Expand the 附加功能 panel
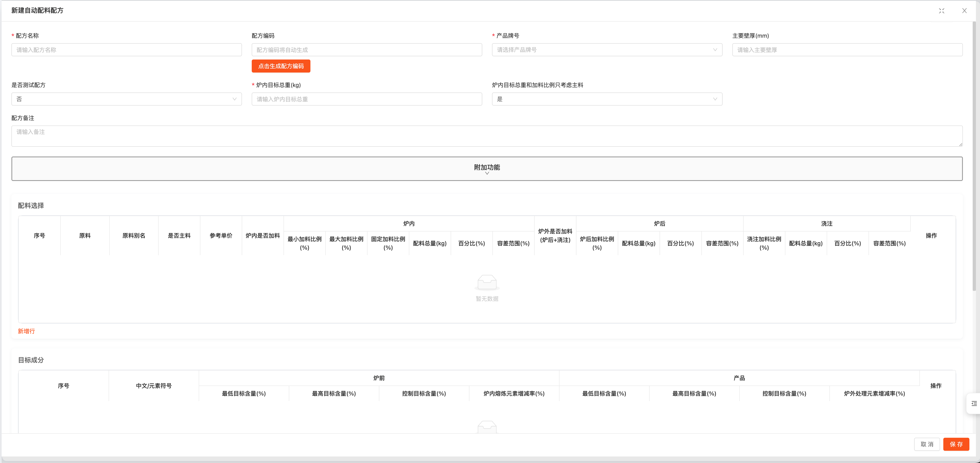This screenshot has height=463, width=980. pos(487,169)
